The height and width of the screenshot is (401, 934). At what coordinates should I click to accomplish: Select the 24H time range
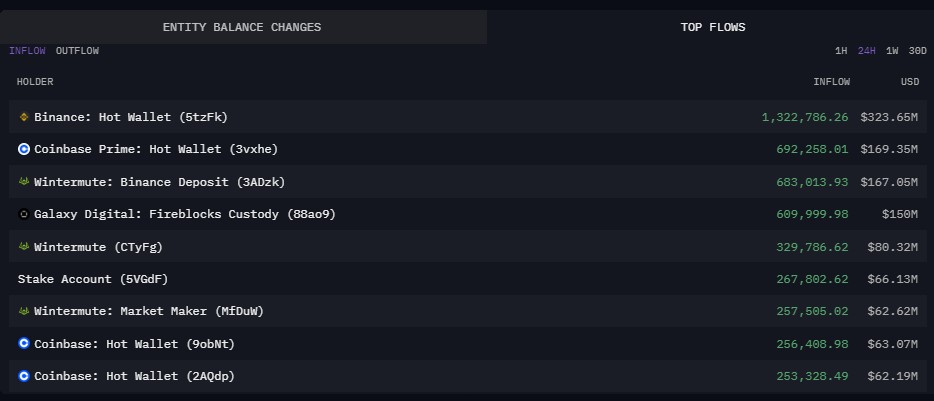point(867,51)
